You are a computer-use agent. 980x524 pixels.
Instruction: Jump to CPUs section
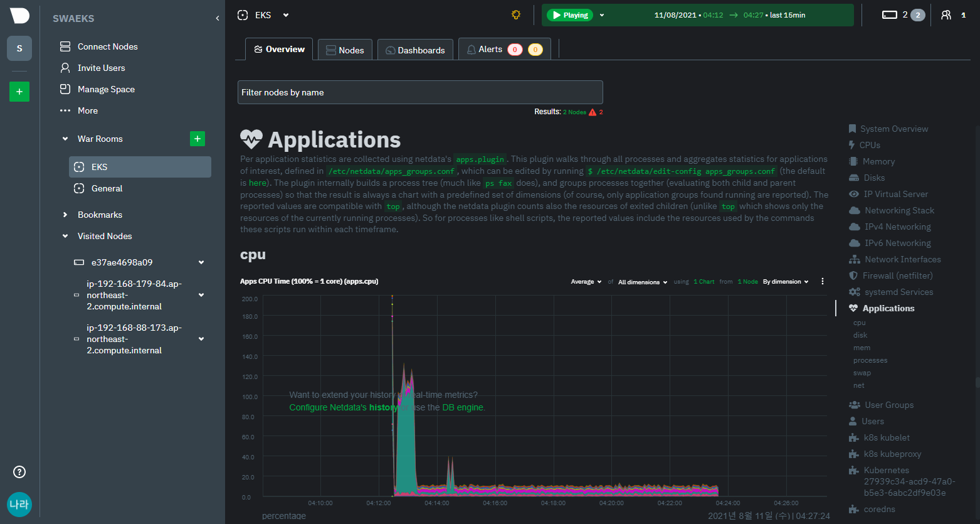(870, 145)
